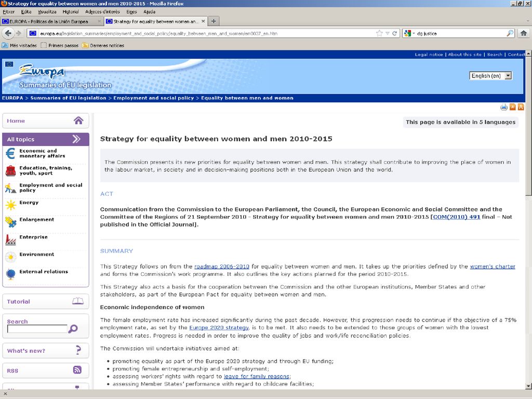Click Summaries of EU legislation breadcrumb

tap(68, 98)
